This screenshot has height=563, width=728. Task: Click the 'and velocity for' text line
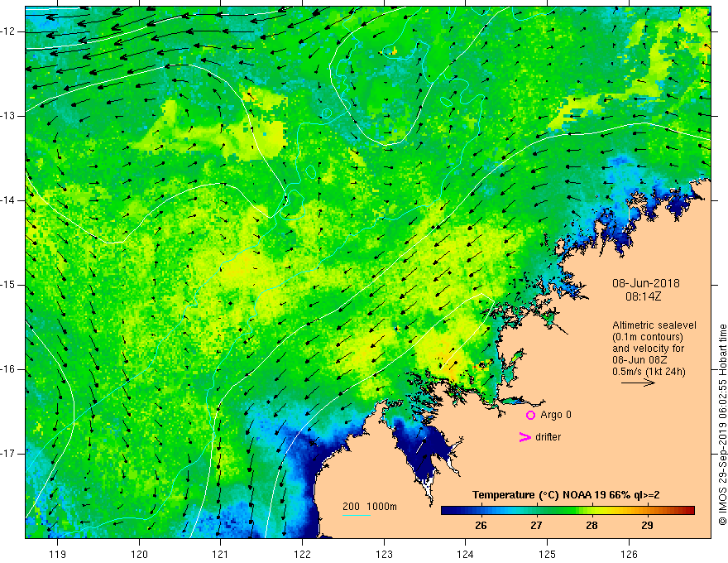pos(648,349)
